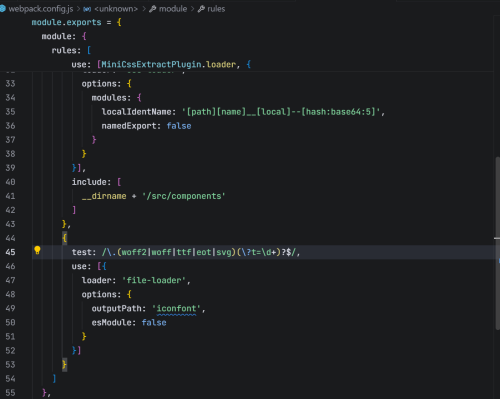This screenshot has height=399, width=500.
Task: Click namedExport false value
Action: [179, 126]
